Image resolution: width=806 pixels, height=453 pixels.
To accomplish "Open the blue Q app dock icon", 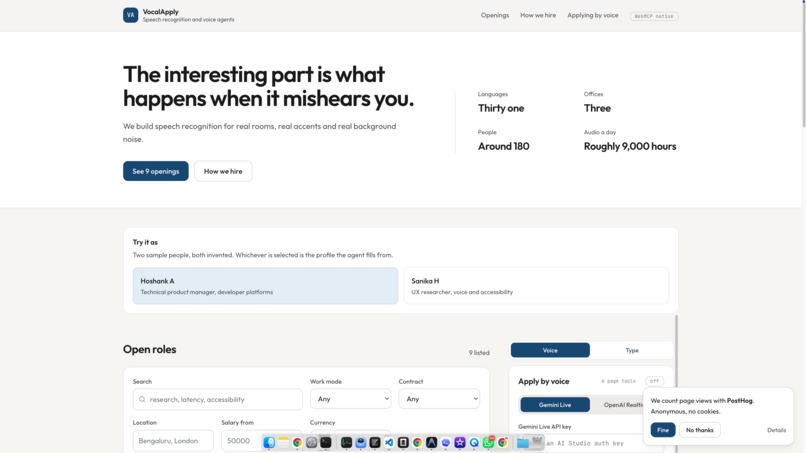I will 474,442.
